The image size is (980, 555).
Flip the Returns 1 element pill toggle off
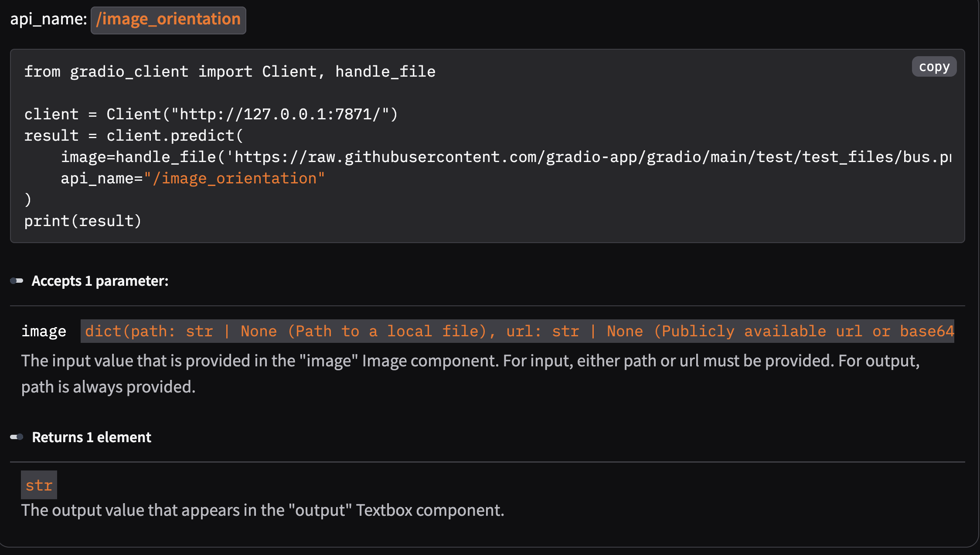(x=17, y=437)
